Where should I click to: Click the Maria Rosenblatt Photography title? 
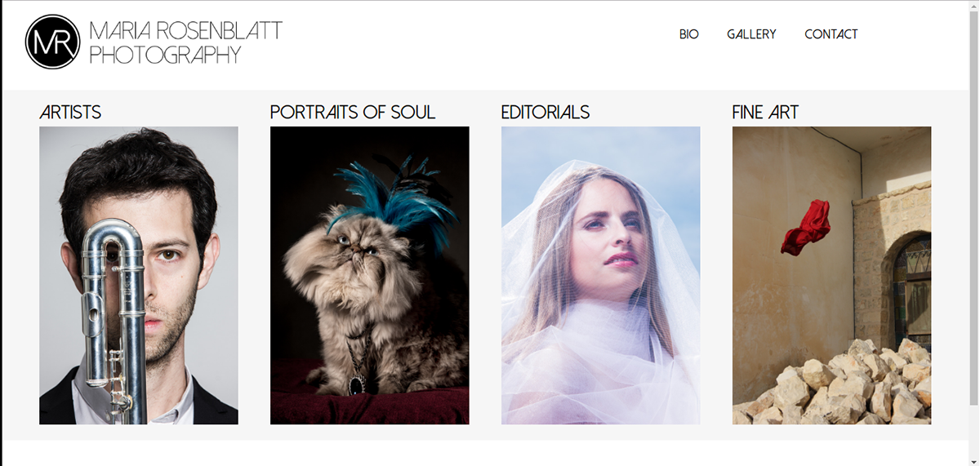(x=185, y=42)
